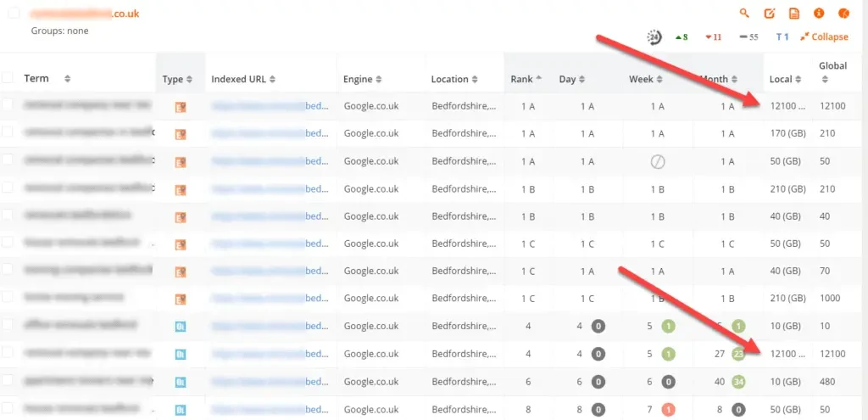Sort by Local column arrows
The height and width of the screenshot is (420, 868).
pos(798,79)
